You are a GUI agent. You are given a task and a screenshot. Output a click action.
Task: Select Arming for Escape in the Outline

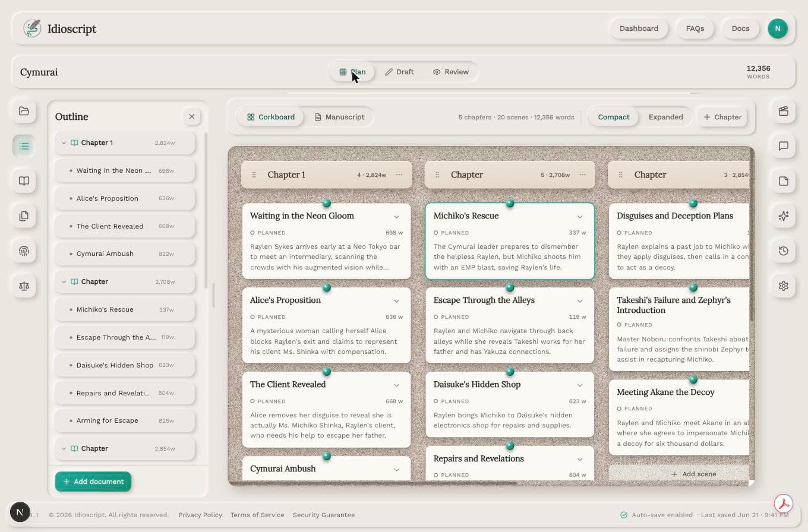pyautogui.click(x=125, y=420)
